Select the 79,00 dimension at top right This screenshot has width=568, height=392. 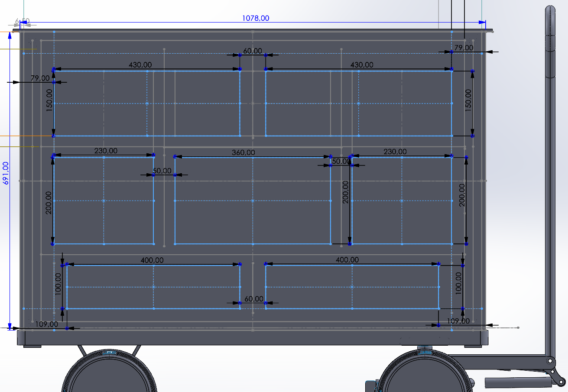click(x=464, y=48)
